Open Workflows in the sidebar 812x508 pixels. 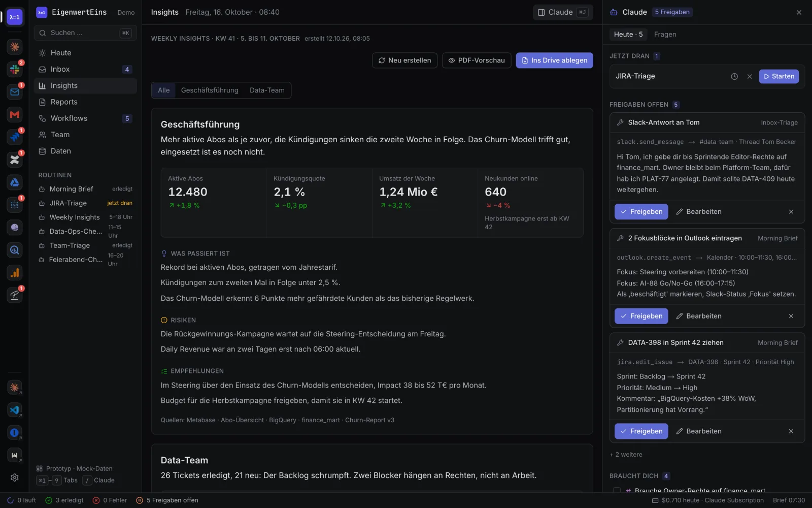coord(85,118)
